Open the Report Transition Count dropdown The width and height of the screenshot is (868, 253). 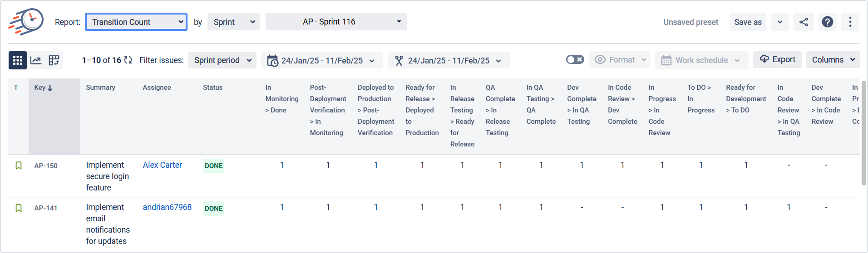point(136,22)
